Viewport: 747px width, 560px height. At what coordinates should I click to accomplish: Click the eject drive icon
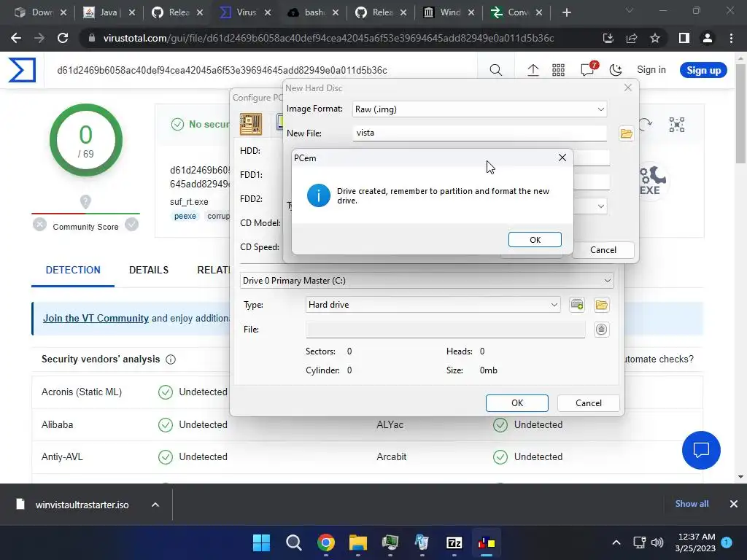pos(601,330)
